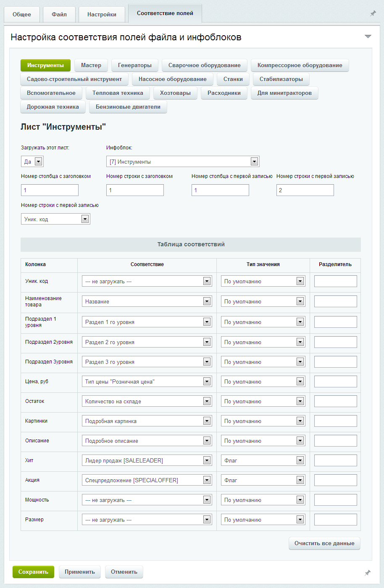Open the Соответствие dropdown for Мощность row
This screenshot has height=588, width=384.
tap(147, 500)
